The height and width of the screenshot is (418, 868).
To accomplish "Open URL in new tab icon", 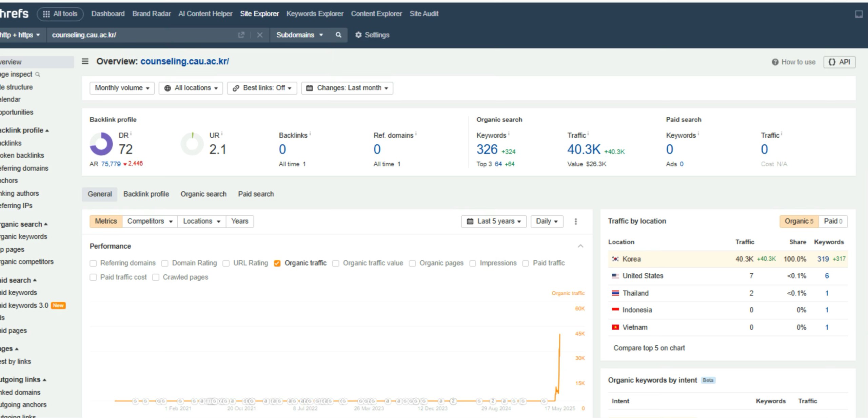I will [x=241, y=35].
